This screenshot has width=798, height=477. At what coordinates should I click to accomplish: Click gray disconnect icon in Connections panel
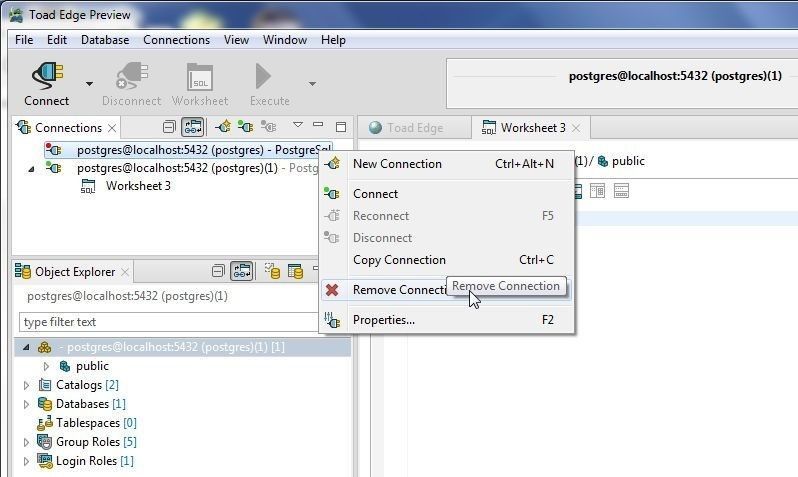[x=268, y=126]
